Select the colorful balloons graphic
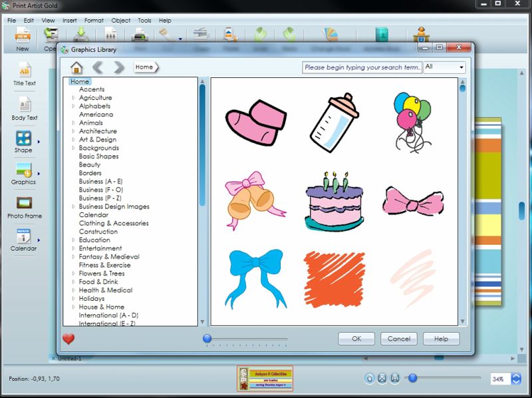Viewport: 532px width, 398px height. (x=412, y=122)
